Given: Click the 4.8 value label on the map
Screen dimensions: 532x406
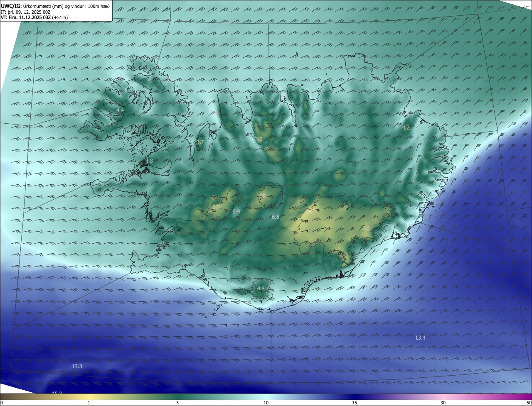Looking at the screenshot, I should (149, 161).
